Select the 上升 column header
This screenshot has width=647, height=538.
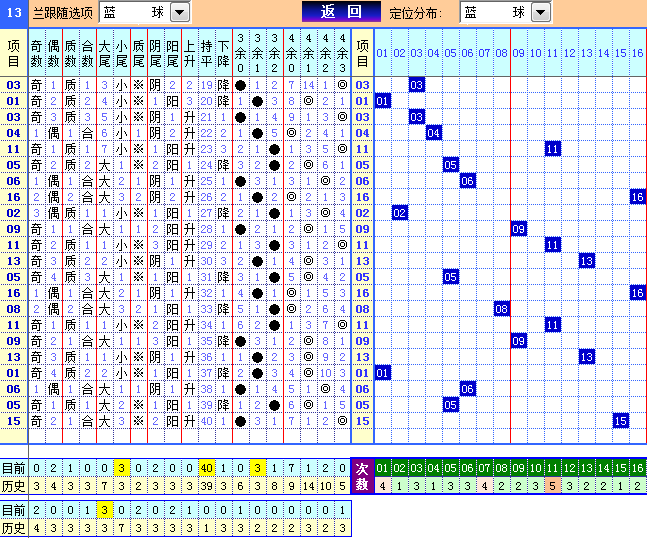[x=189, y=53]
